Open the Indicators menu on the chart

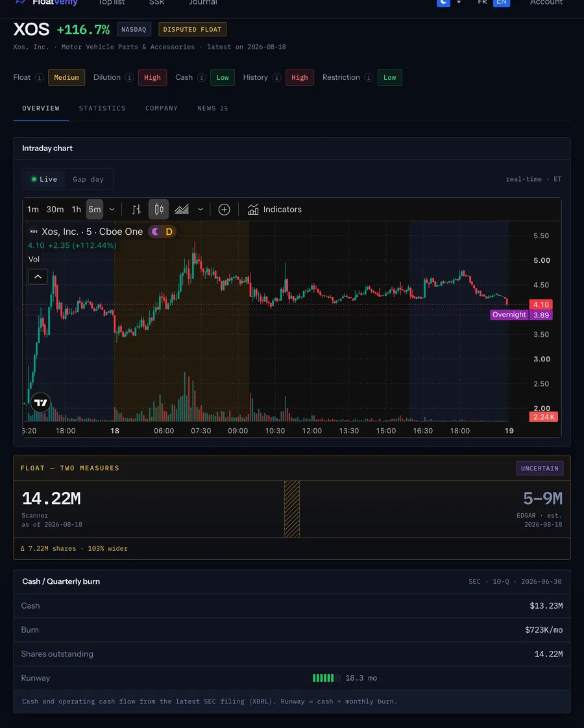pos(274,210)
